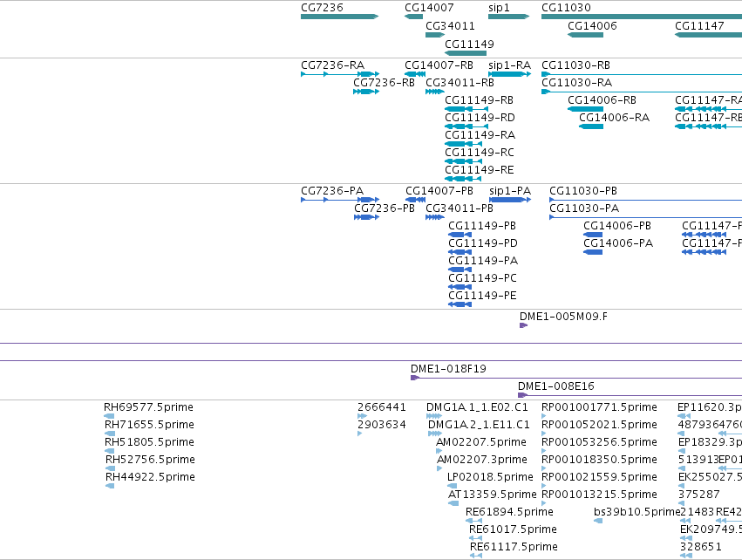Select protein CG34011-PB
Image resolution: width=742 pixels, height=560 pixels.
tap(435, 217)
